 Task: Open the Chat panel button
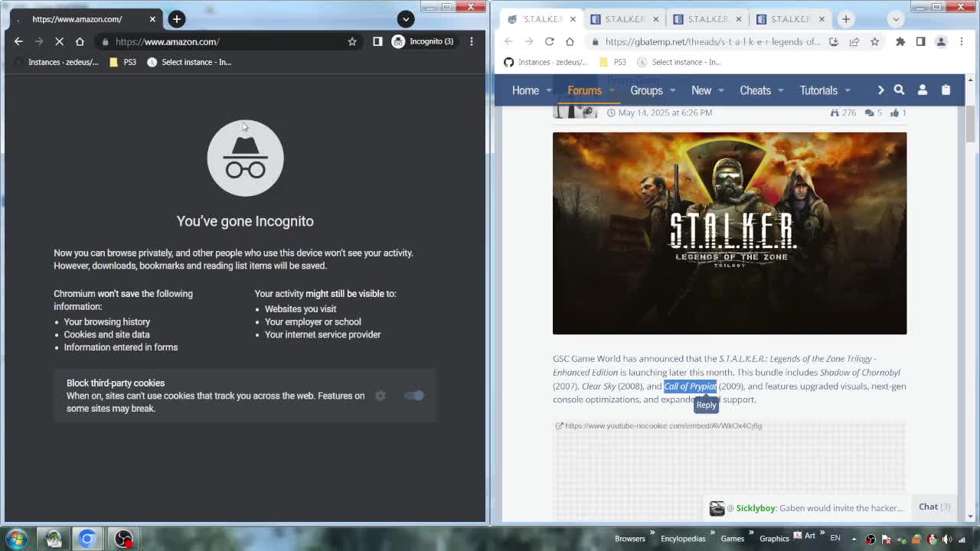click(x=934, y=507)
